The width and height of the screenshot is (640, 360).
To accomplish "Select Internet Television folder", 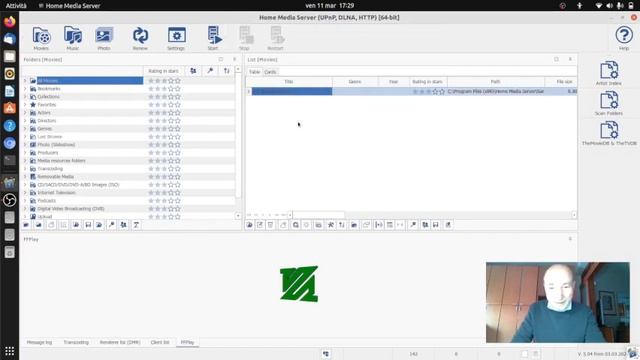I will 56,193.
